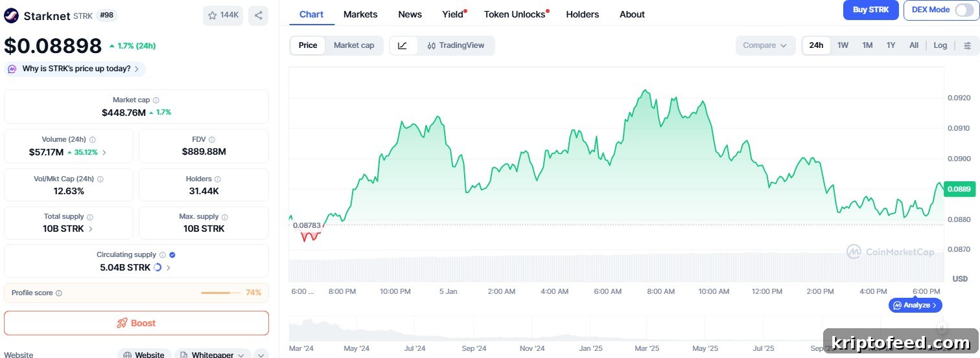Click the Boost button
The height and width of the screenshot is (358, 980).
[136, 323]
